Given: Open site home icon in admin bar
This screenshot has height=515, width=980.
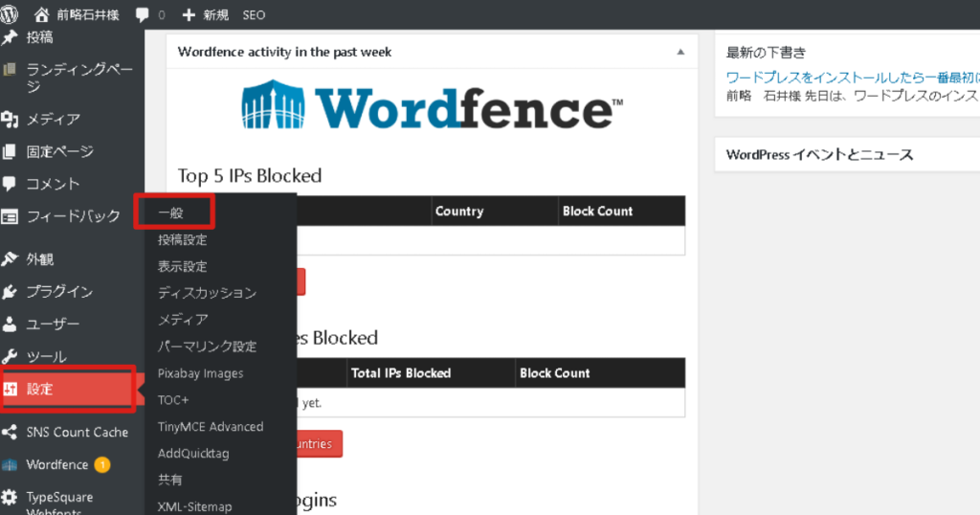Looking at the screenshot, I should pyautogui.click(x=41, y=14).
